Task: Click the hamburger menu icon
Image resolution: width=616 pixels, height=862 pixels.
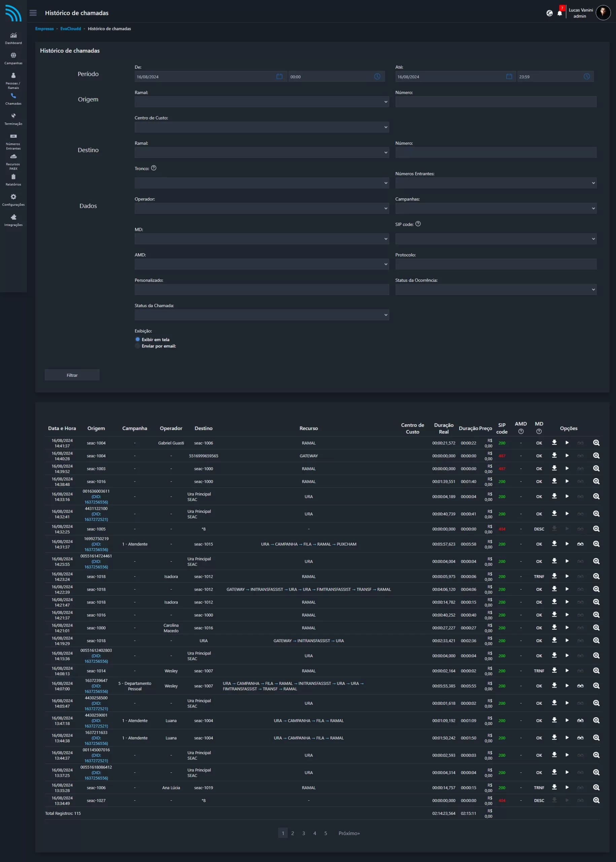Action: tap(33, 13)
